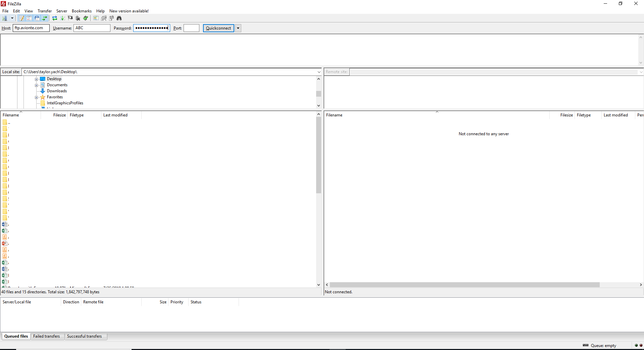Click inside the Port input field
This screenshot has height=350, width=644.
tap(191, 28)
